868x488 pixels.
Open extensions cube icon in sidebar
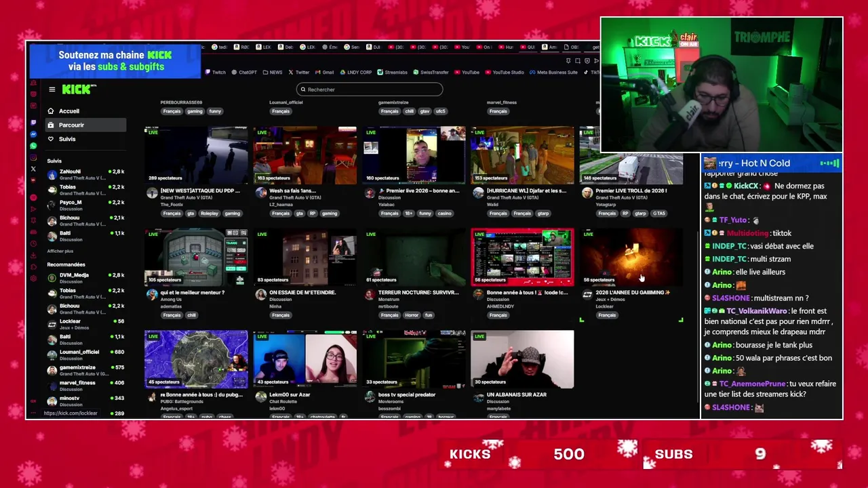33,267
